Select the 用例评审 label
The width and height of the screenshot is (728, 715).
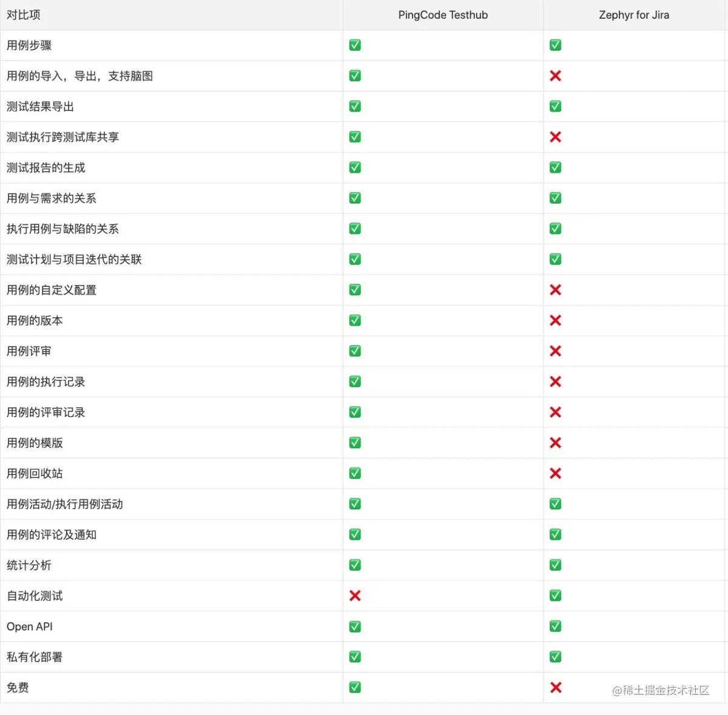click(x=29, y=351)
